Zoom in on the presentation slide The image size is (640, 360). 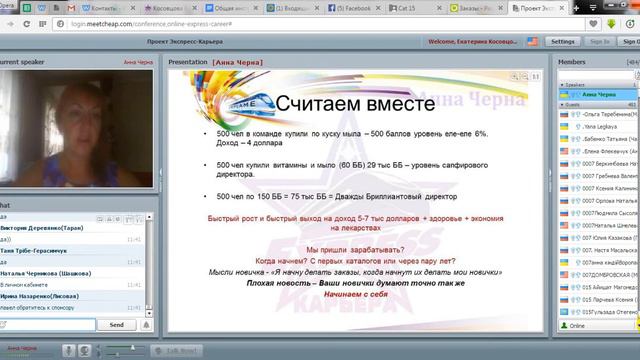515,77
